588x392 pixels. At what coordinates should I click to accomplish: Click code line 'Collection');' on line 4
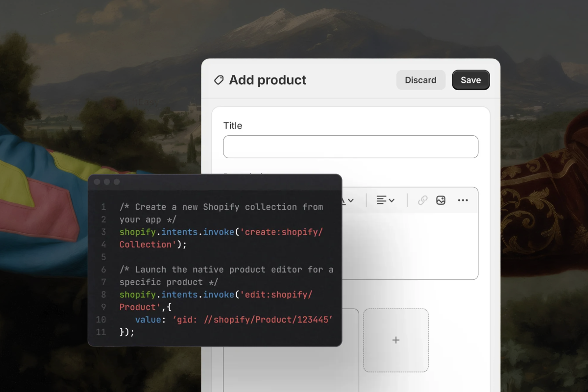click(153, 244)
